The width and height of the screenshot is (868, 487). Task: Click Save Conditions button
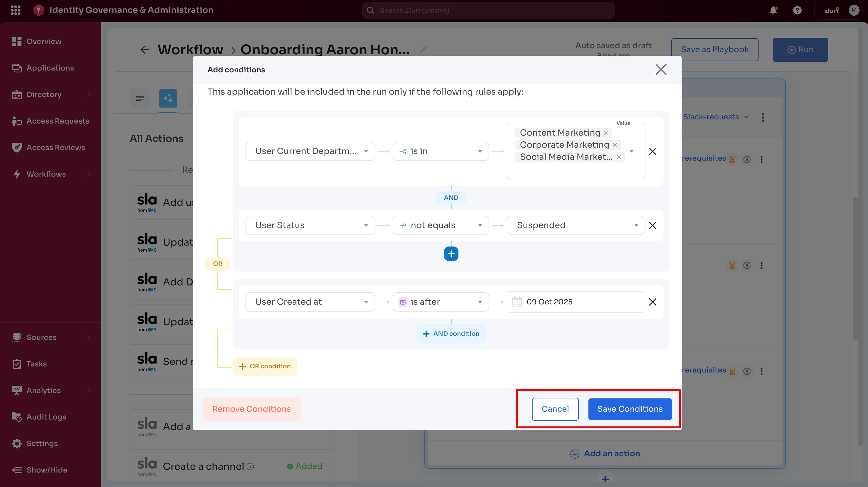(x=629, y=409)
